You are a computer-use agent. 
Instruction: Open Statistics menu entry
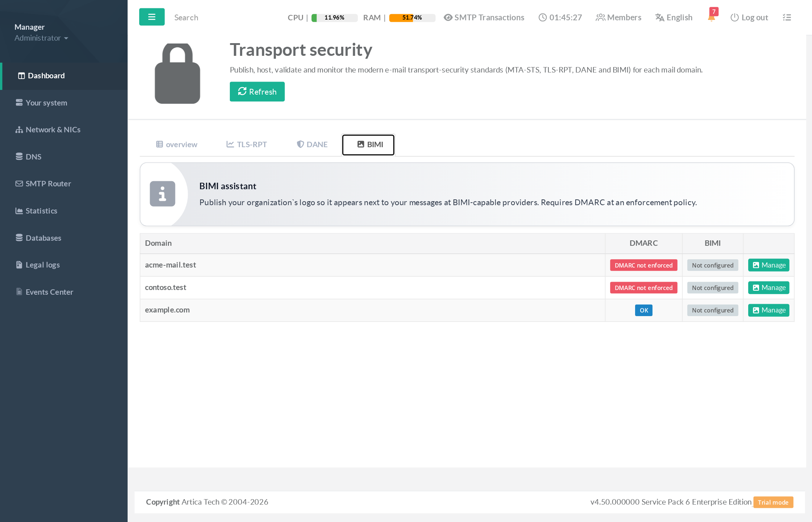click(x=64, y=211)
